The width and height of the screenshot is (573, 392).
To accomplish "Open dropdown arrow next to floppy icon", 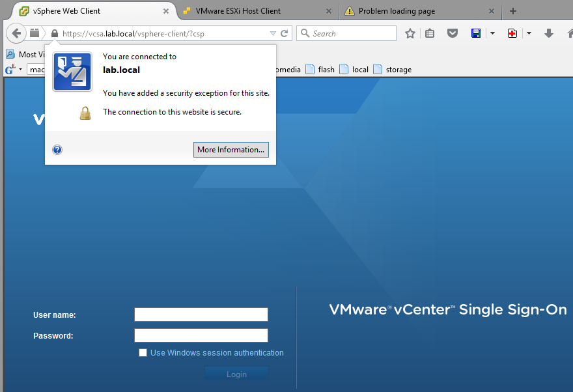I will pos(492,34).
